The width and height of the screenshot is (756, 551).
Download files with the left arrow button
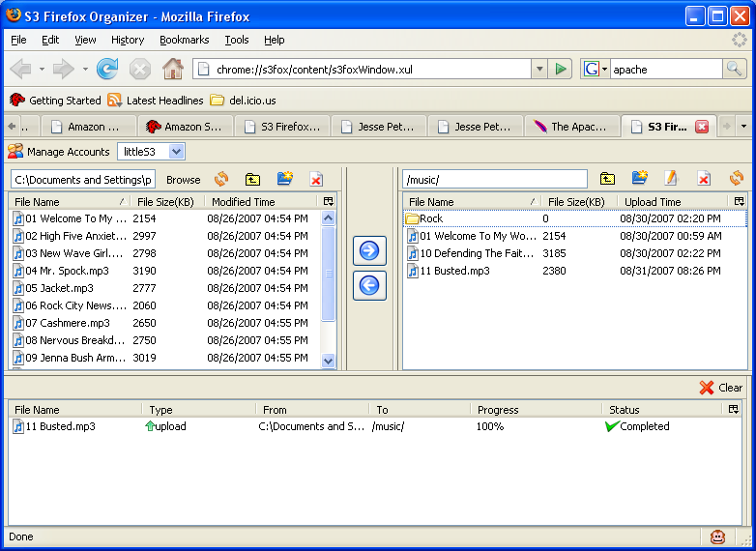(369, 285)
